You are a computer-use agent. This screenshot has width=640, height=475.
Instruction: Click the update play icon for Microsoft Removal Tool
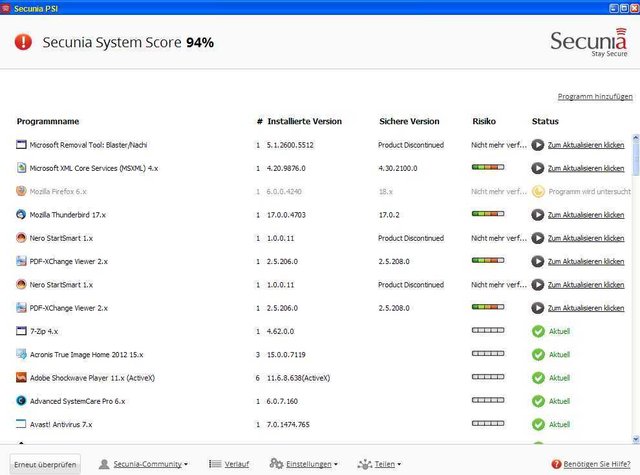538,145
